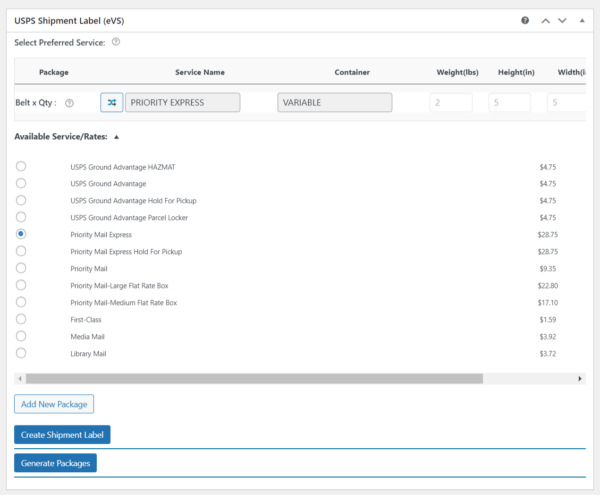Collapse the USPS Shipment Label panel
The image size is (600, 495).
(580, 20)
